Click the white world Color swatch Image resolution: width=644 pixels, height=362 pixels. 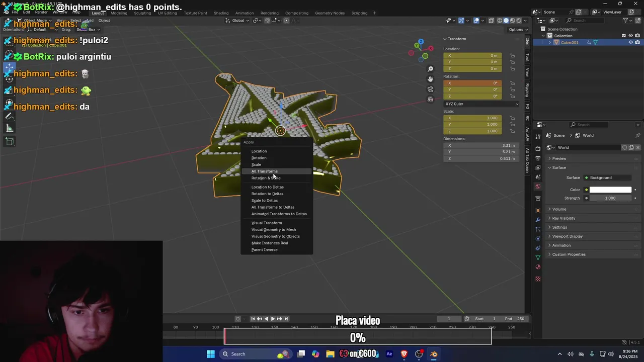point(610,190)
